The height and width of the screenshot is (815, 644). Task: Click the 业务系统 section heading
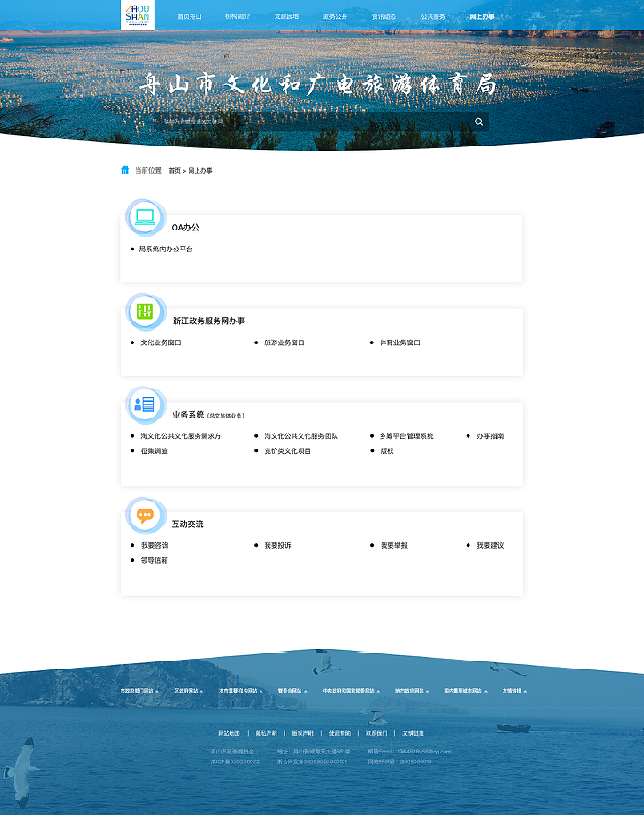point(188,415)
